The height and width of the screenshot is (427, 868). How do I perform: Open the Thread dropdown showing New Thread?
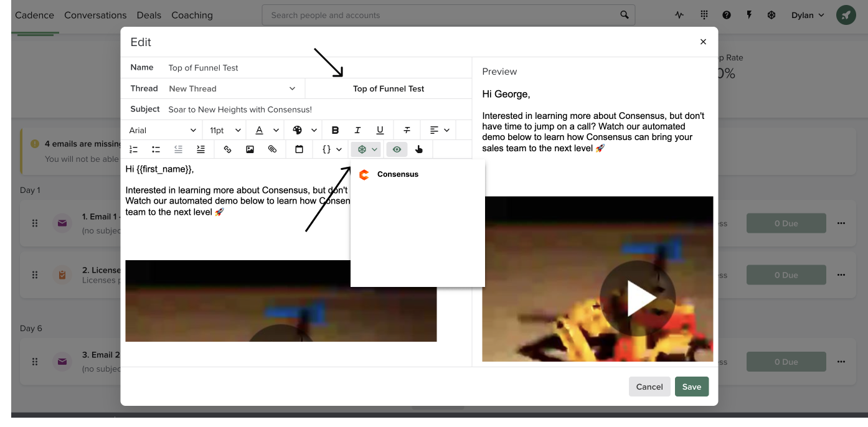pyautogui.click(x=232, y=88)
